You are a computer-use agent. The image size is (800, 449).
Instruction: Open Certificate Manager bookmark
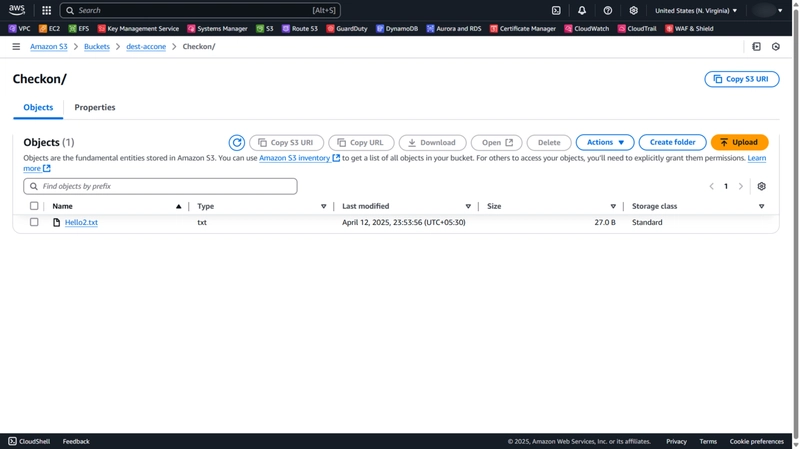[x=523, y=29]
